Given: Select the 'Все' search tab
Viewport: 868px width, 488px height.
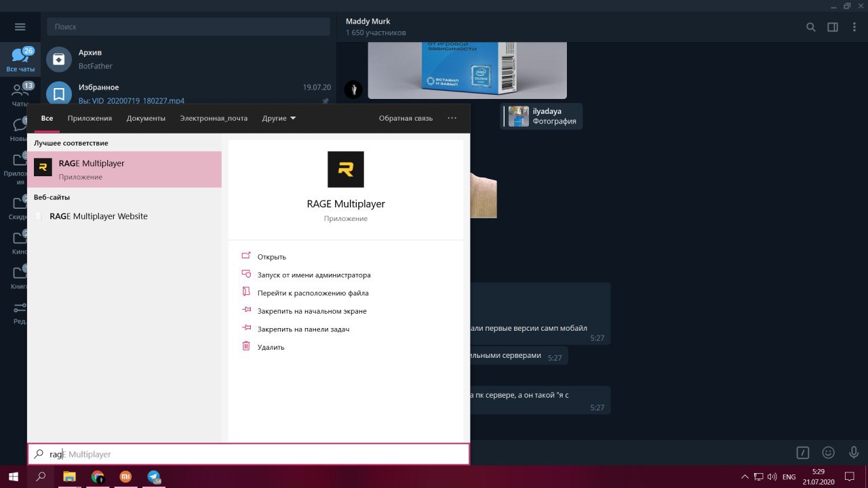Looking at the screenshot, I should click(47, 118).
